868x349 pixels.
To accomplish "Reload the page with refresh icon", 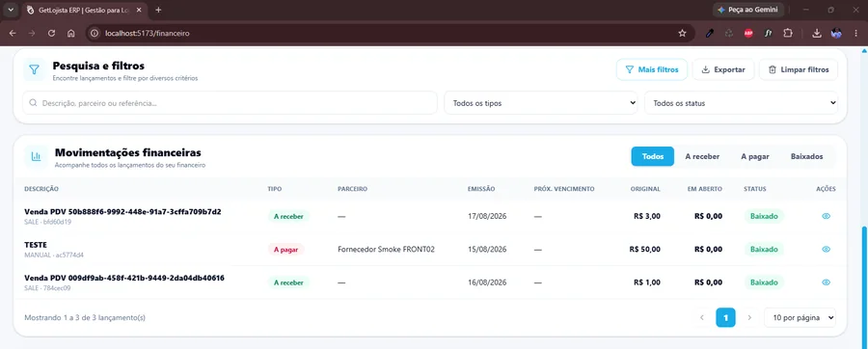I will click(51, 33).
